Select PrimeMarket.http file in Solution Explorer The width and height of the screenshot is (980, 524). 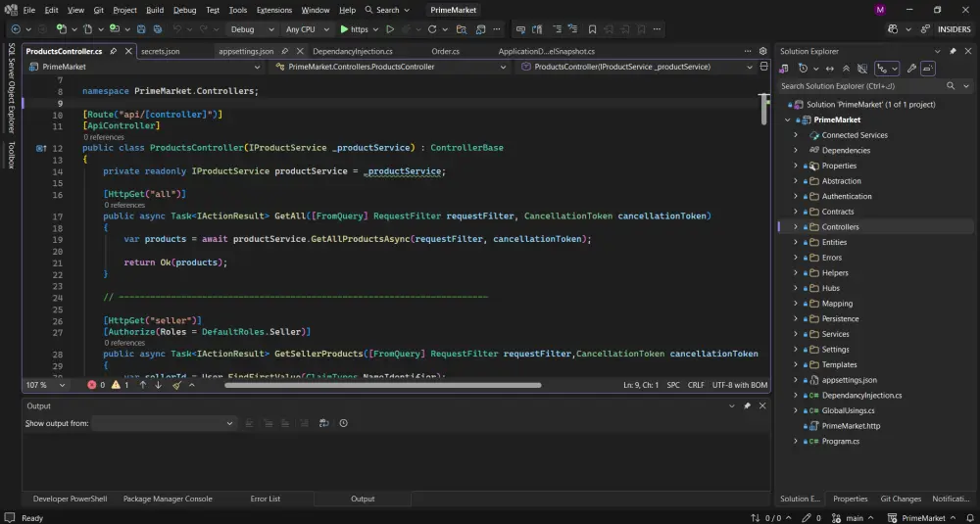851,426
